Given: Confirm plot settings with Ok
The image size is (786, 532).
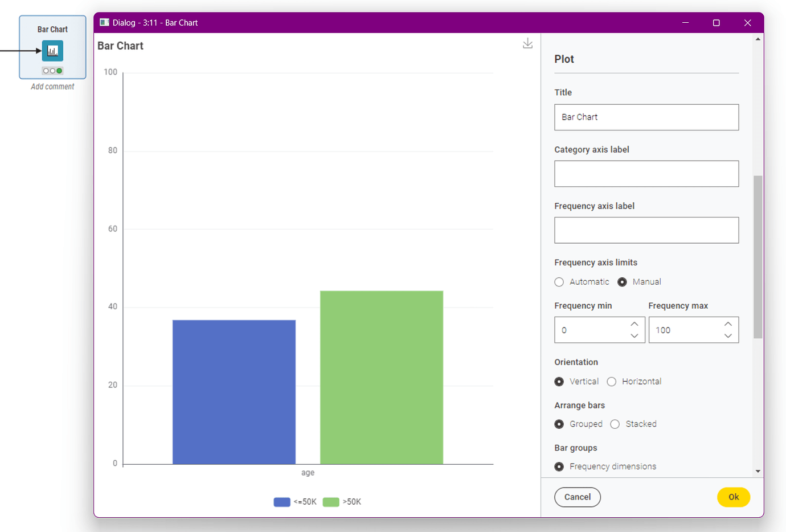Looking at the screenshot, I should [x=733, y=497].
